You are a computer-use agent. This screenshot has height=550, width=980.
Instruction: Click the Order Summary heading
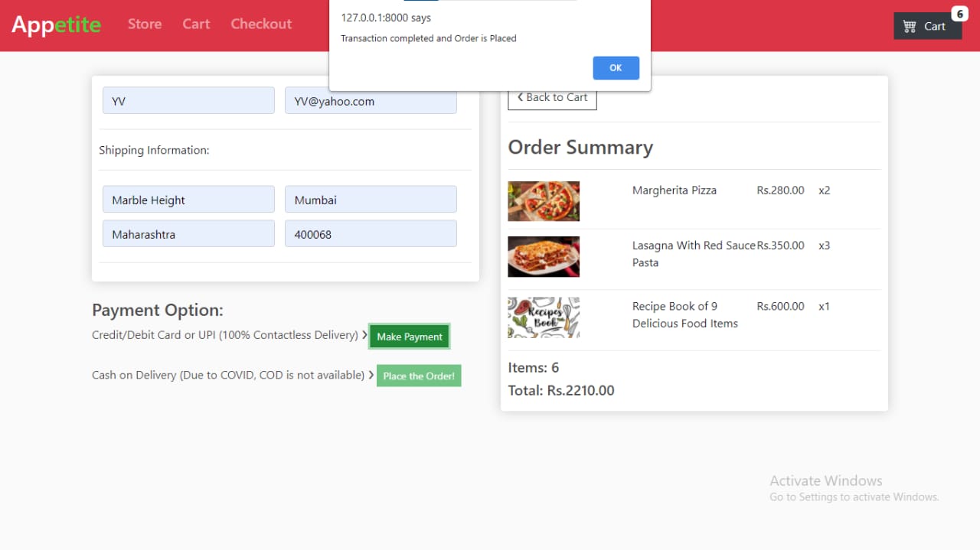[x=580, y=147]
